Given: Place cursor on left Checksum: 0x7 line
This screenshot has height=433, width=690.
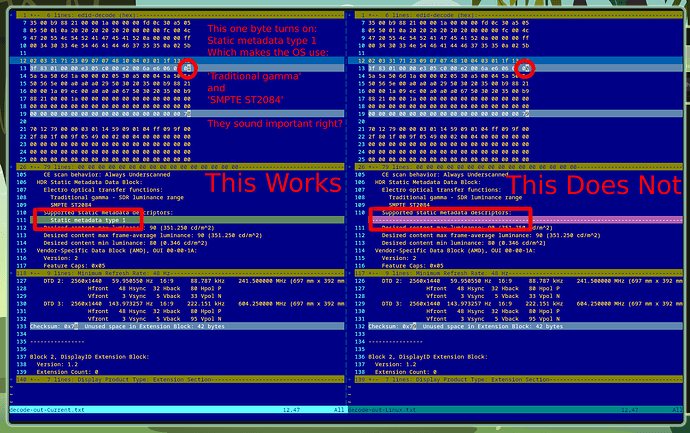Looking at the screenshot, I should [x=187, y=327].
